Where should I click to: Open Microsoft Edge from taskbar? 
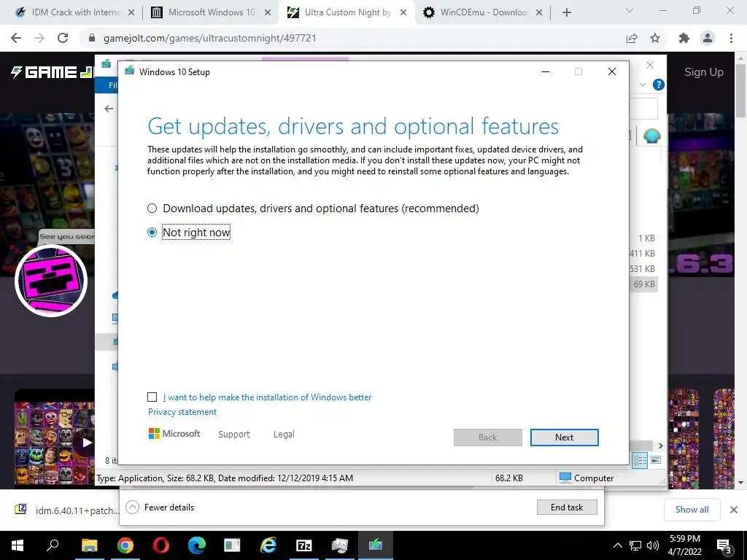(196, 545)
